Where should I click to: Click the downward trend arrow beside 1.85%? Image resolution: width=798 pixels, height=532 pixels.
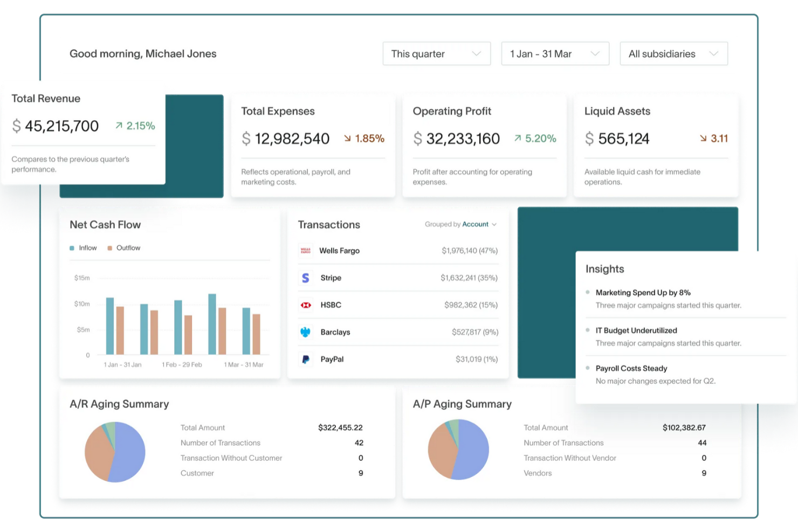(347, 139)
